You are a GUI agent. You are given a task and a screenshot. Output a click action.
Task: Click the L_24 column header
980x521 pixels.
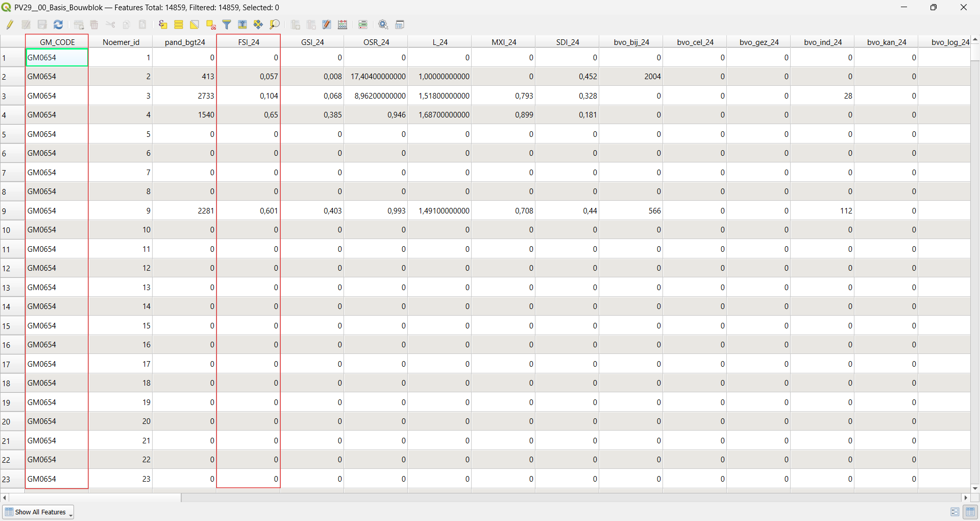(x=440, y=42)
